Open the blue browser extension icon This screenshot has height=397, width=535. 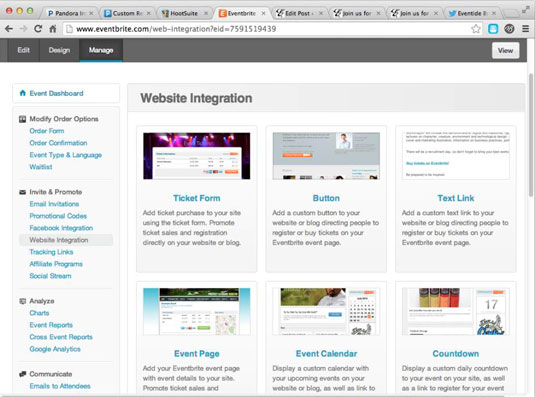(493, 29)
